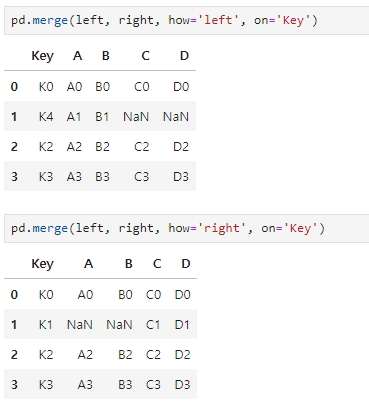
Task: Select NaN under column B in the K1 row
Action: click(x=119, y=325)
